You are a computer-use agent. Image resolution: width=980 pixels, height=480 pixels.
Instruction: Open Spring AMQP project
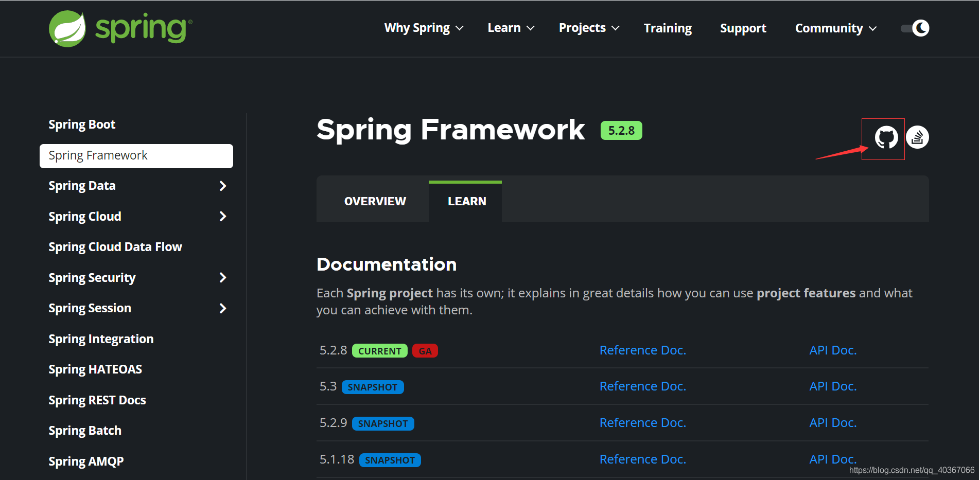(86, 461)
